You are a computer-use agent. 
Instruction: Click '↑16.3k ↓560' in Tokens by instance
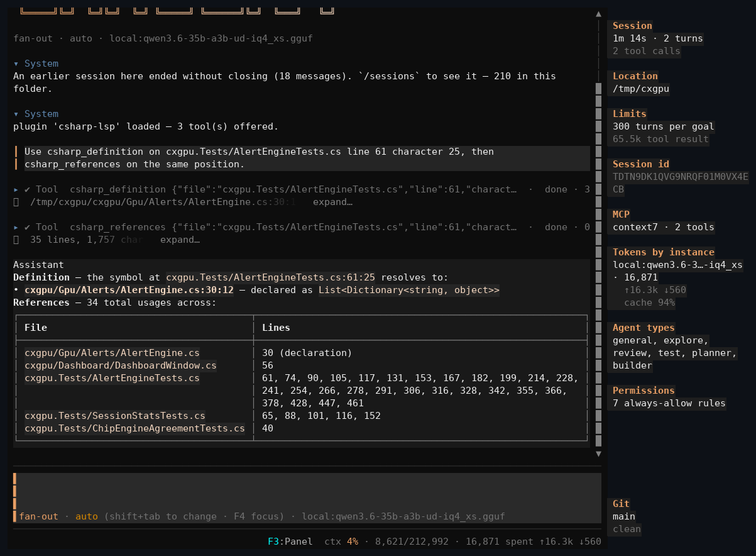click(655, 290)
